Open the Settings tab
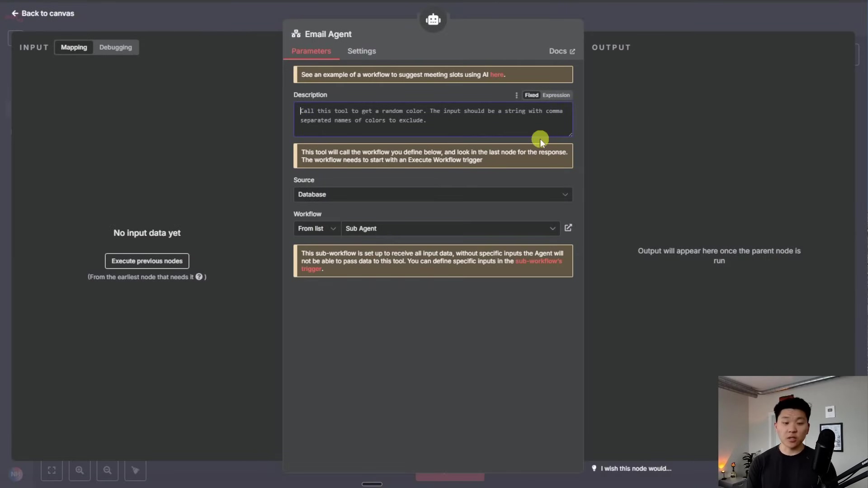The height and width of the screenshot is (488, 868). point(361,51)
